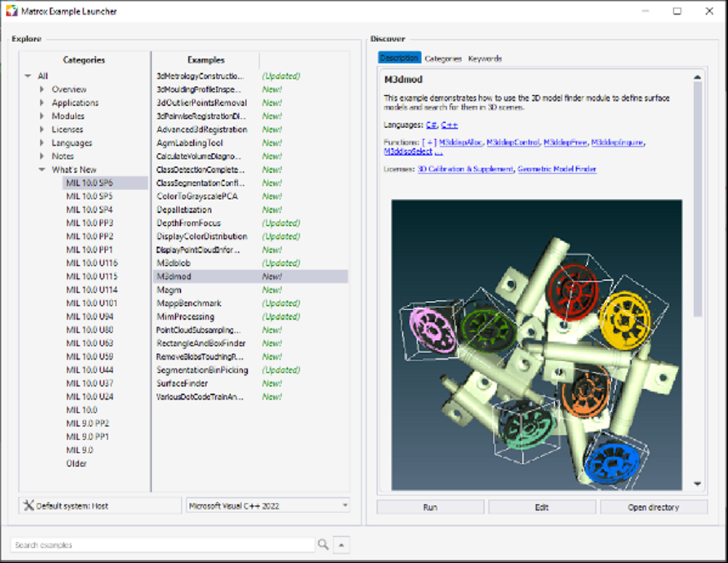This screenshot has width=728, height=563.
Task: Collapse the All category tree node
Action: click(x=28, y=76)
